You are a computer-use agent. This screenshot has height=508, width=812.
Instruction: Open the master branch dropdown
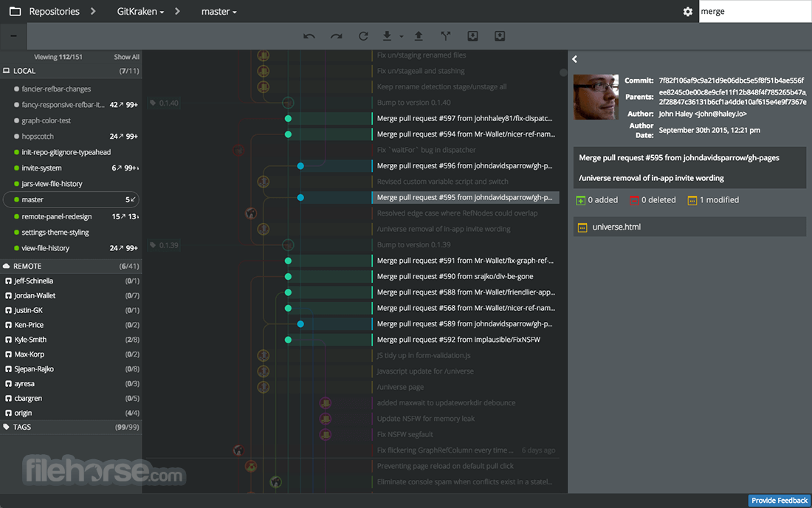tap(219, 11)
